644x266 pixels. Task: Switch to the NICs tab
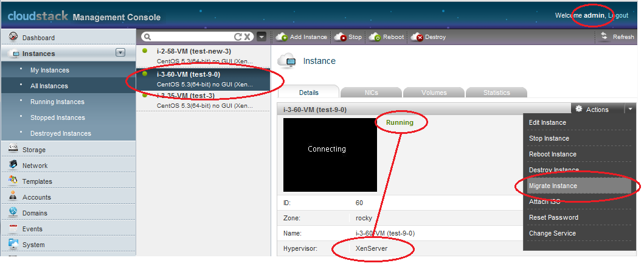point(372,93)
